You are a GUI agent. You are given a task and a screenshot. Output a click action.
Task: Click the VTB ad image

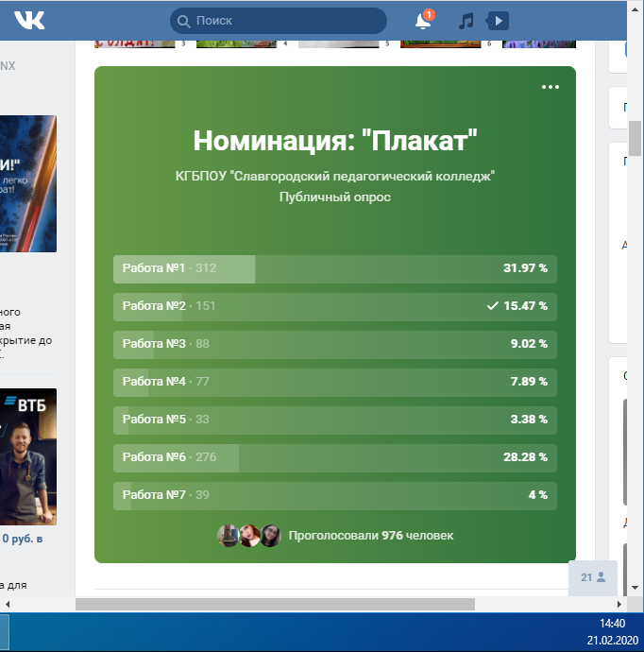point(27,455)
